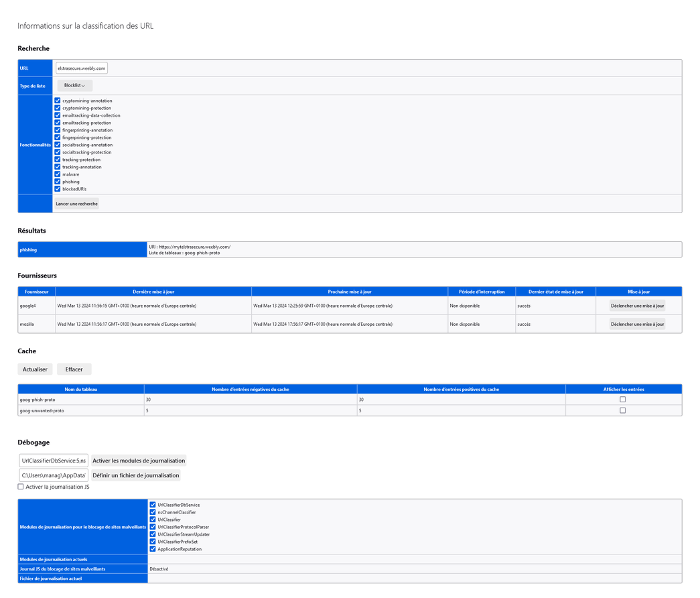The image size is (700, 598).
Task: Click Période d'interruption column header
Action: [482, 292]
